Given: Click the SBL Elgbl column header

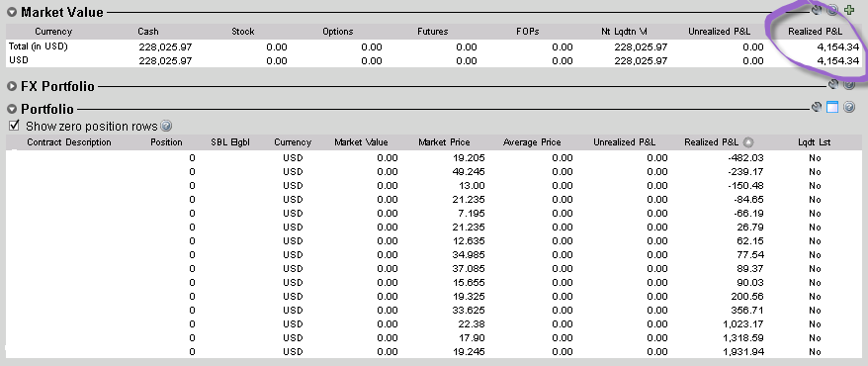Looking at the screenshot, I should coord(230,142).
